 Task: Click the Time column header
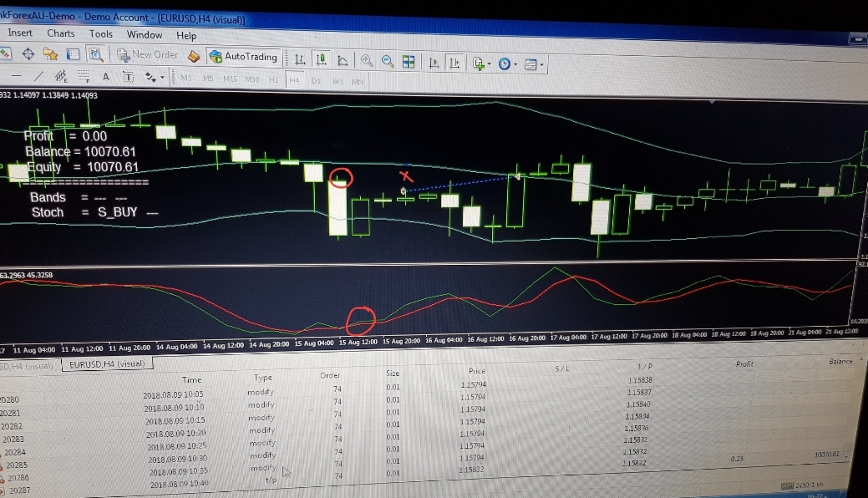tap(192, 379)
